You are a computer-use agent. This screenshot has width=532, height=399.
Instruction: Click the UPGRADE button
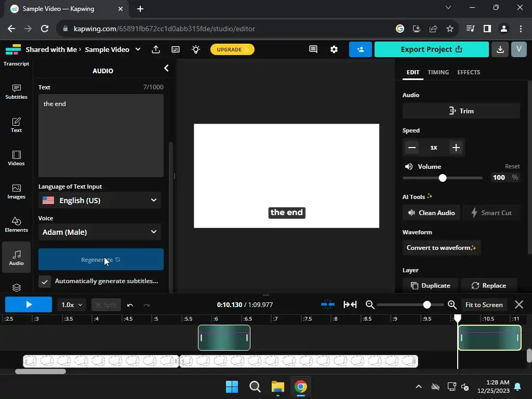point(232,49)
